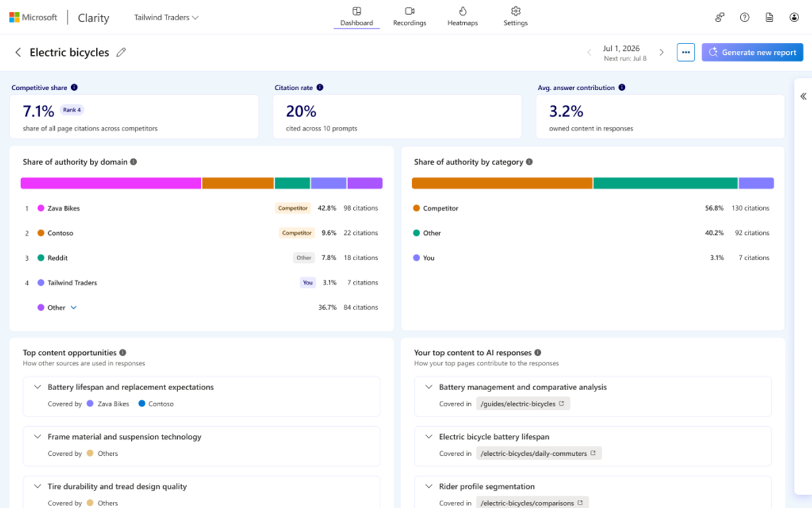This screenshot has width=812, height=508.
Task: Expand Frame material and suspension technology
Action: click(37, 437)
